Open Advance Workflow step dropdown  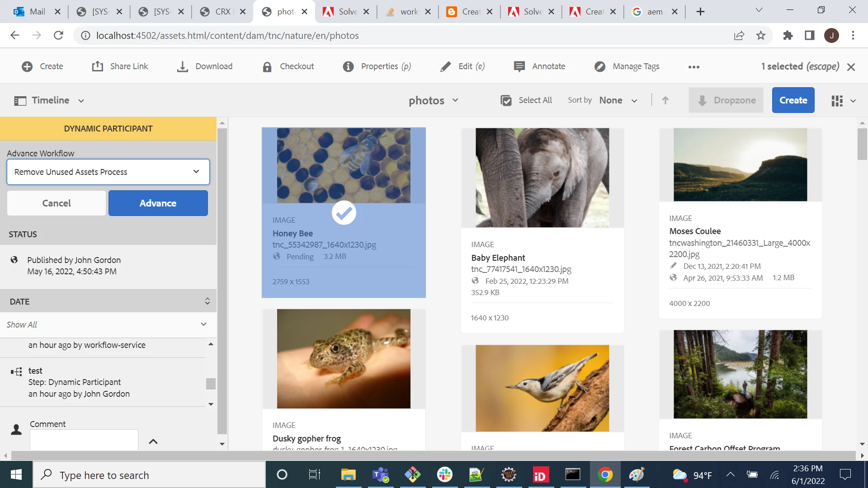tap(108, 172)
